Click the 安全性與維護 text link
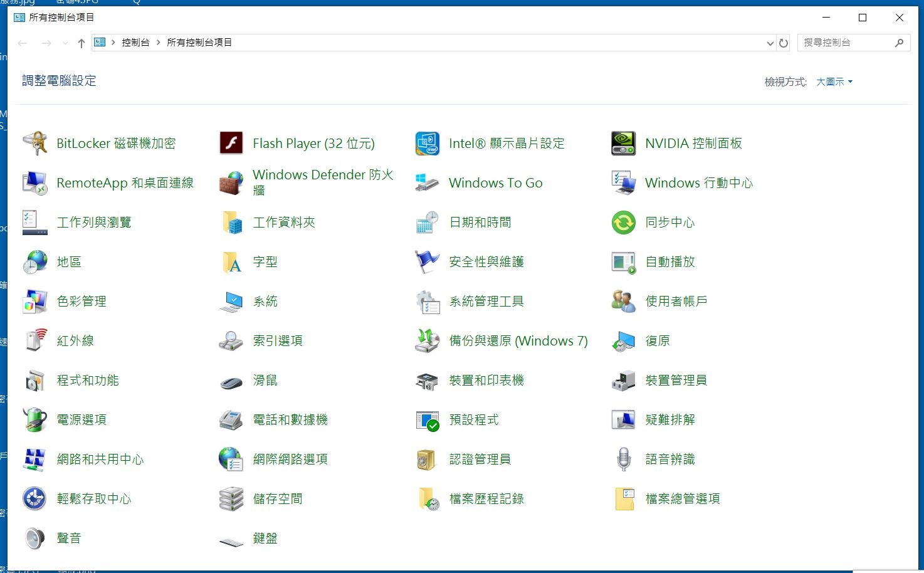This screenshot has width=924, height=573. coord(486,261)
